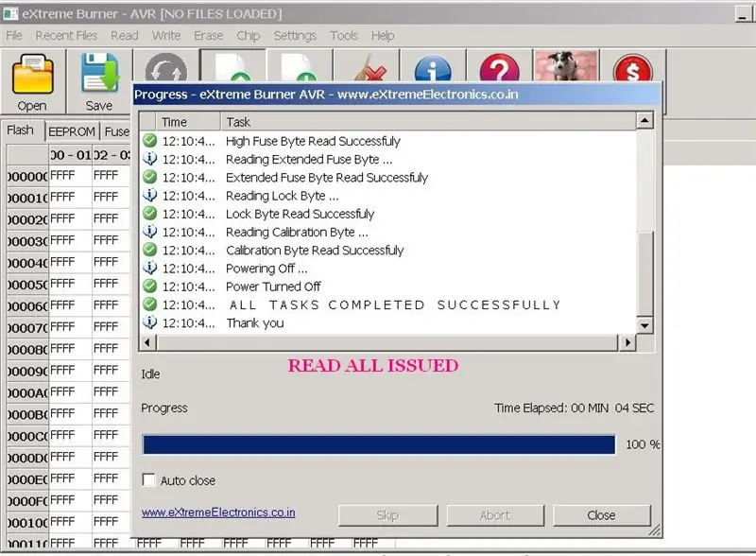
Task: Open the Chip menu
Action: [249, 36]
